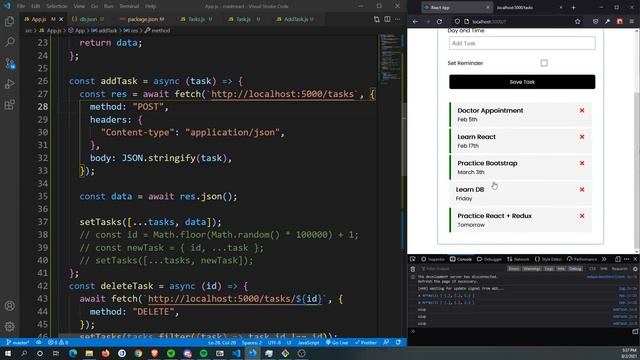Delete the Learn DB task
640x360 pixels.
582,189
